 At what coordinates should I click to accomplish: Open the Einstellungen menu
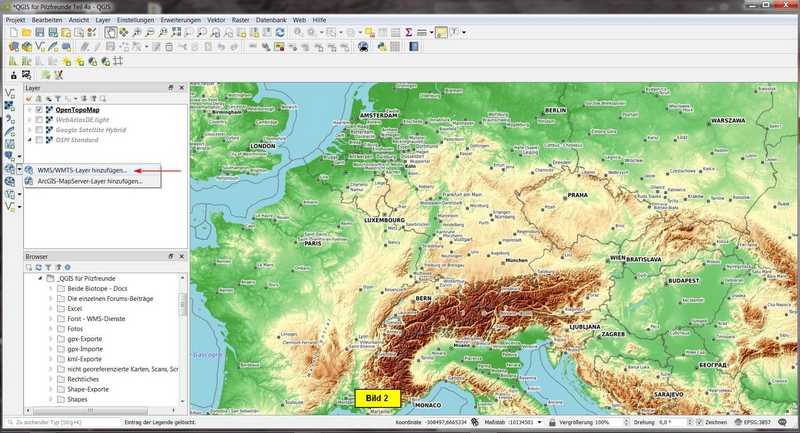click(135, 20)
